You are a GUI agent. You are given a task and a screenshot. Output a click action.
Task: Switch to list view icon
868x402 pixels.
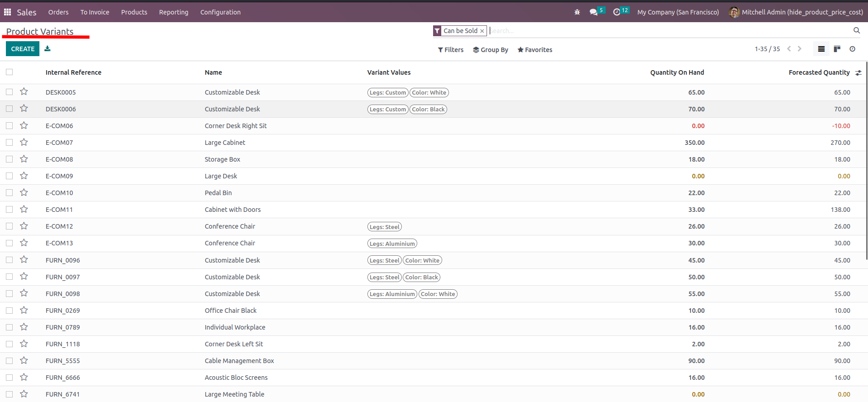click(x=821, y=49)
